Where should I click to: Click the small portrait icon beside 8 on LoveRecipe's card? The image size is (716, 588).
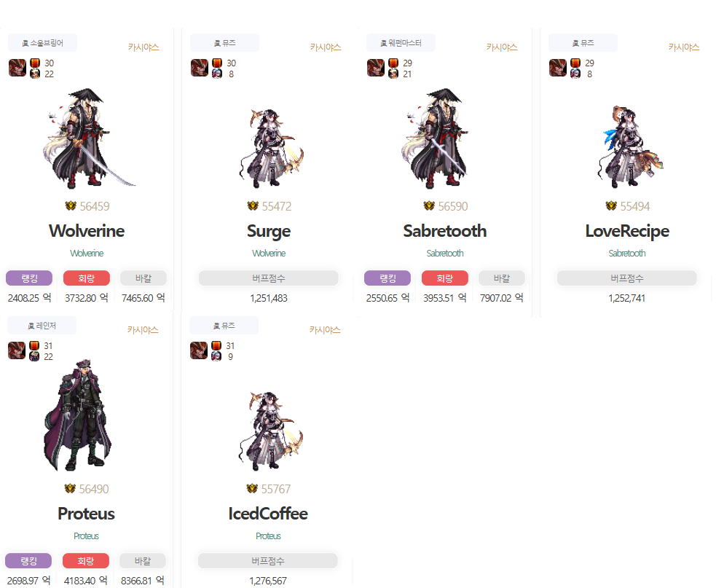[x=575, y=74]
